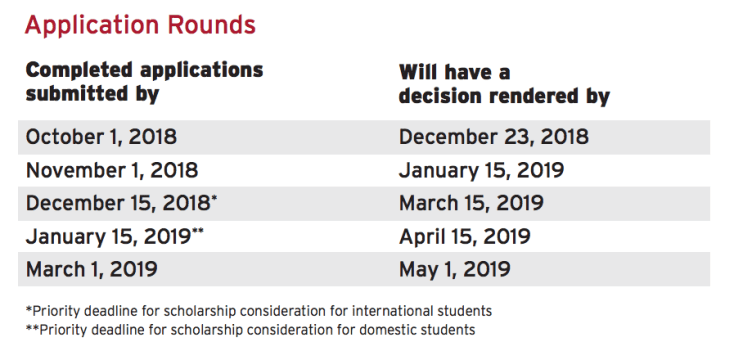Click the domestic students scholarship footnote

point(250,329)
